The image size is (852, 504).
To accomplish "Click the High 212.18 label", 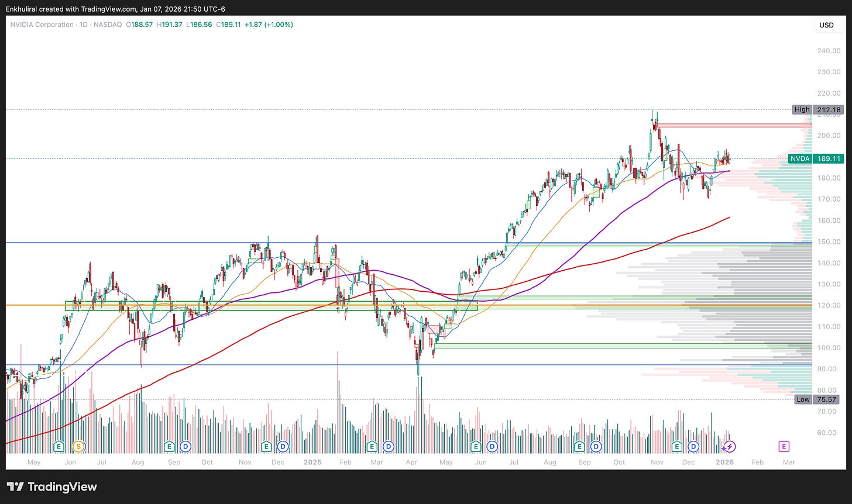I will [817, 109].
